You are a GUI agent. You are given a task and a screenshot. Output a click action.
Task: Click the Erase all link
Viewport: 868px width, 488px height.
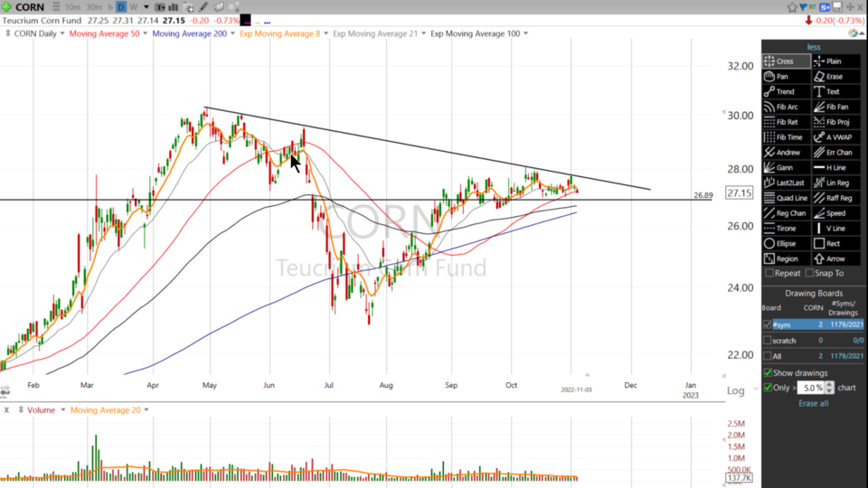click(x=813, y=403)
